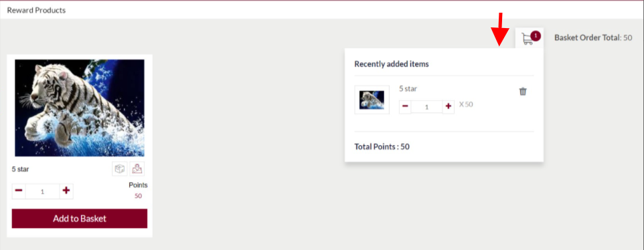Increase quantity on the 5 star product card
Viewport: 644px width, 250px height.
(66, 191)
